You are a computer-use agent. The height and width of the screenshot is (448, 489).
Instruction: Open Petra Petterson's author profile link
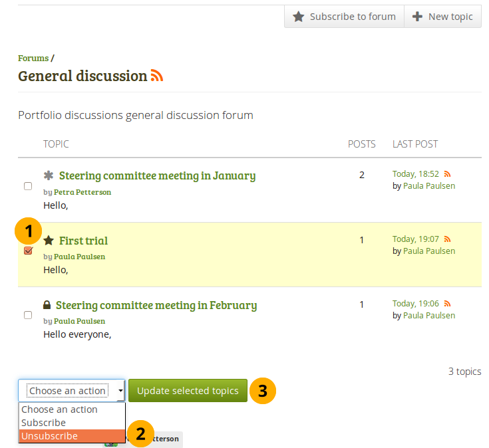[82, 192]
